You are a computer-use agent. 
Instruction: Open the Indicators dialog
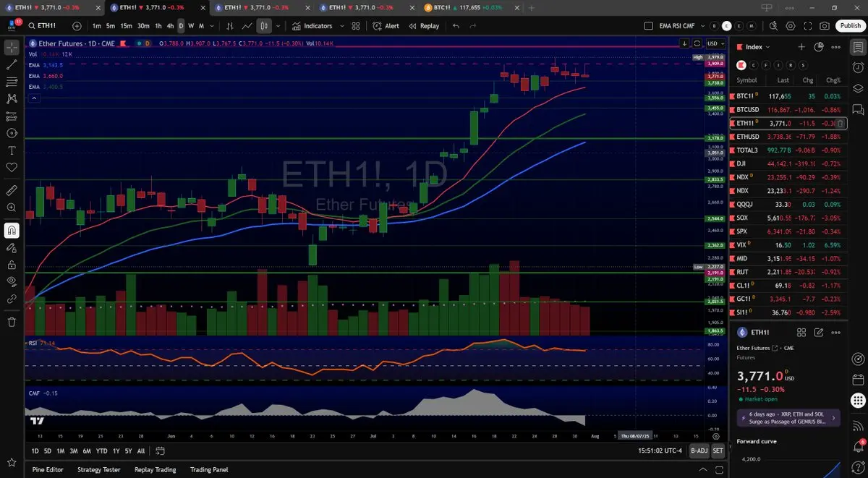312,26
